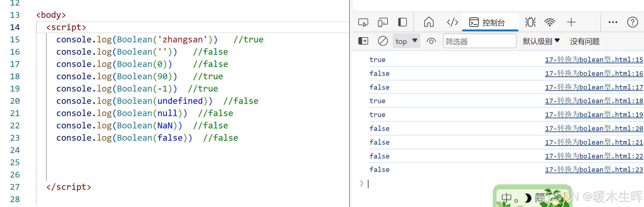644x207 pixels.
Task: Open DevTools help question mark icon
Action: pos(633,22)
